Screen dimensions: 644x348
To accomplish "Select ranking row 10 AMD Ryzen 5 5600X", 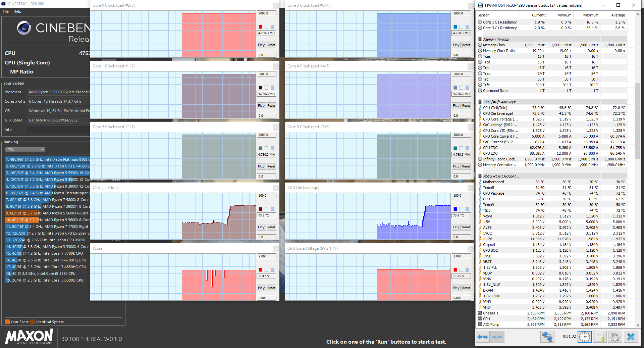I will click(x=47, y=220).
